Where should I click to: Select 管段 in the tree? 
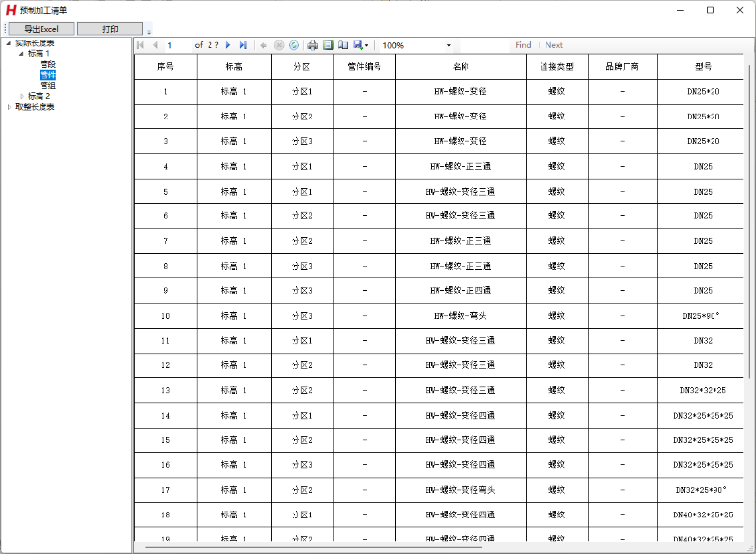coord(47,64)
